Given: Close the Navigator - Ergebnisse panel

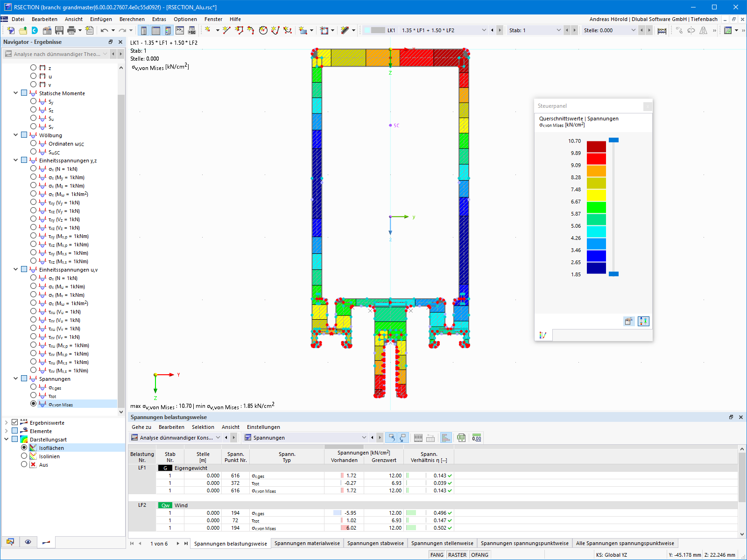Looking at the screenshot, I should click(120, 42).
